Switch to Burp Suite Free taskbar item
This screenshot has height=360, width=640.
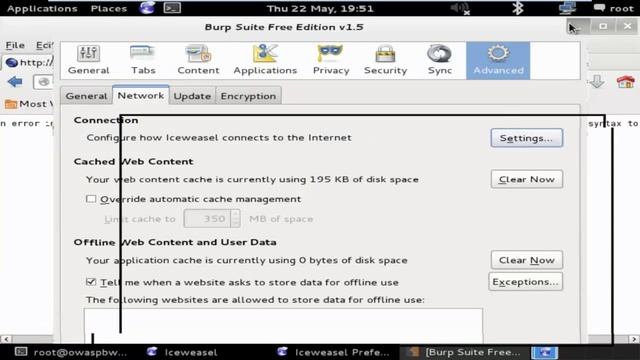click(464, 352)
